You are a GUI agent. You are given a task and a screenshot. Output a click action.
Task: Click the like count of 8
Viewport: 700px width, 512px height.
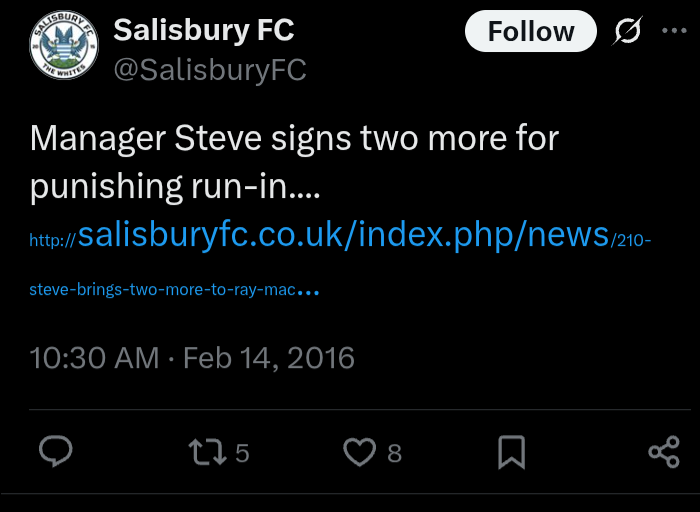[x=394, y=454]
